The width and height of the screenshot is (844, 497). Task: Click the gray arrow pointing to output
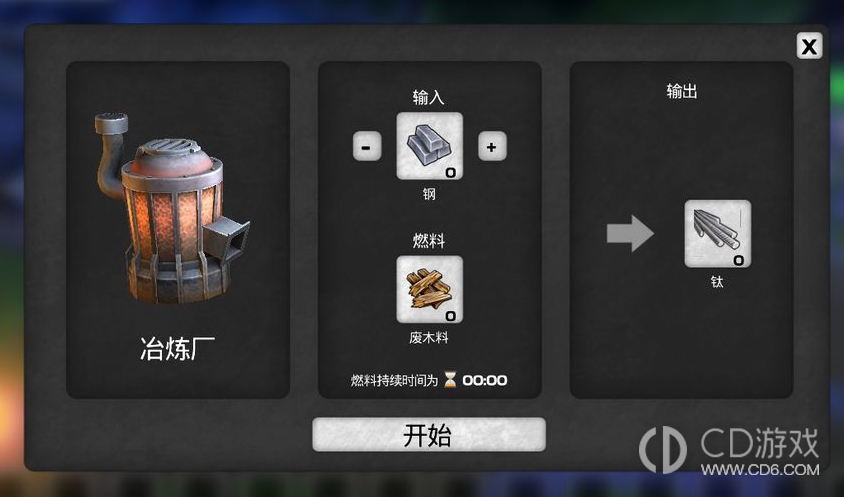(630, 234)
